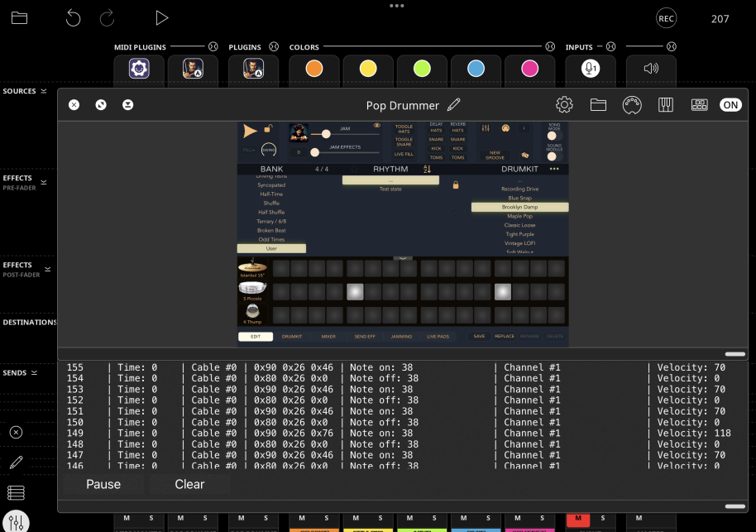
Task: Switch to the SEND EFF tab
Action: click(365, 337)
